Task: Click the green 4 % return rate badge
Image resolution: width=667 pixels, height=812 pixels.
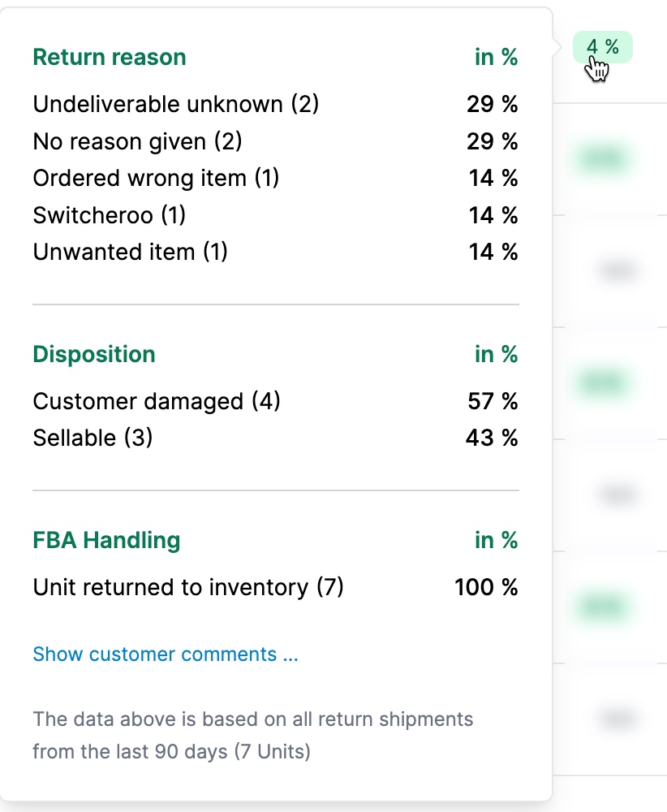Action: [602, 47]
